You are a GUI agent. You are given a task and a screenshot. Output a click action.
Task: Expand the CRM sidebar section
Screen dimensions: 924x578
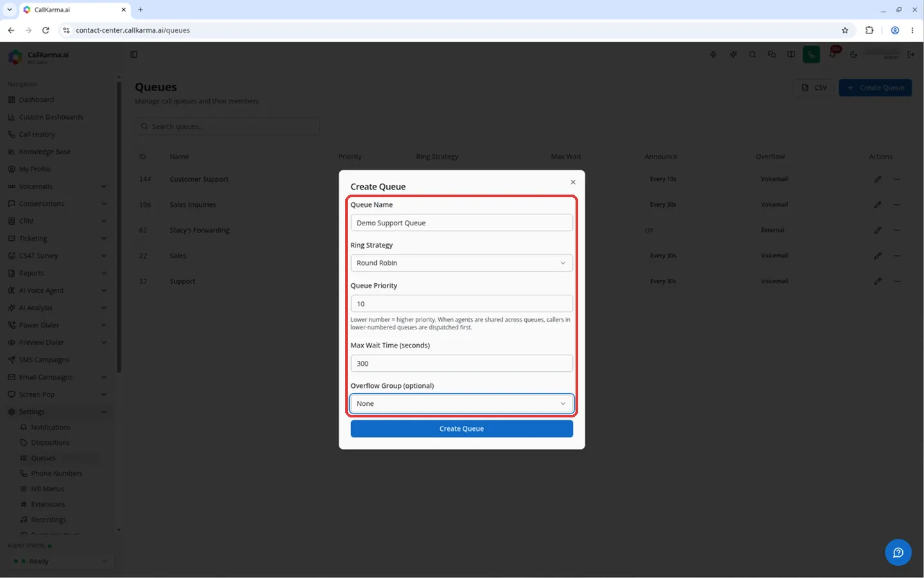[x=58, y=221]
